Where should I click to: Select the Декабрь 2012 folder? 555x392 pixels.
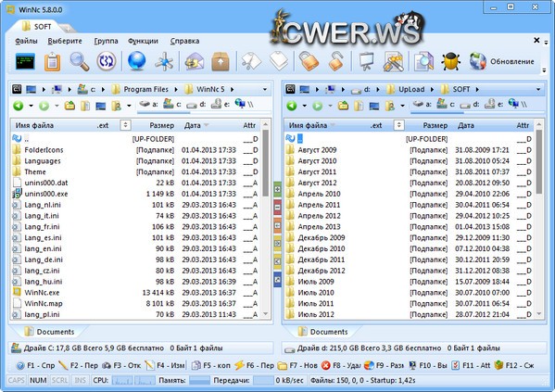(322, 271)
